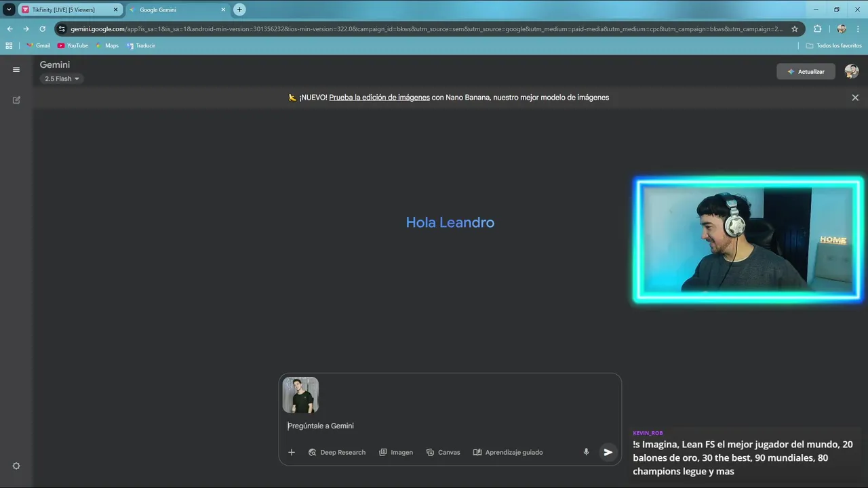Open the tab search dropdown arrow
This screenshot has width=868, height=488.
[x=9, y=9]
